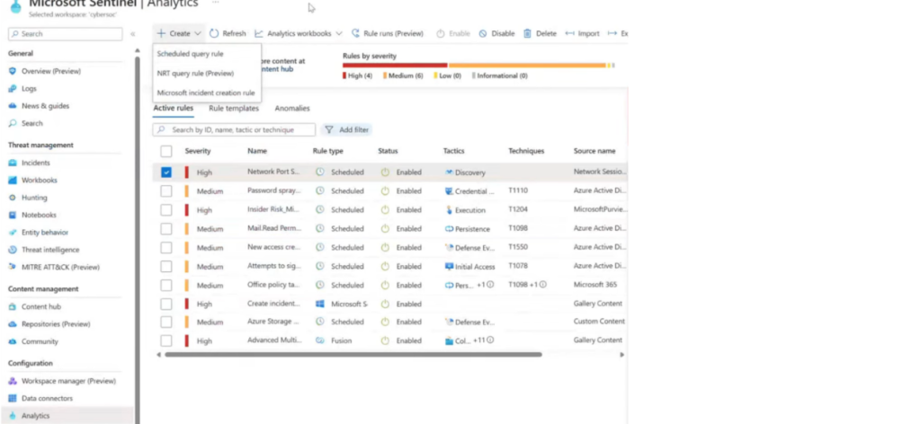Check the Attempts to sig... rule checkbox
Viewport: 921px width, 424px height.
(166, 266)
